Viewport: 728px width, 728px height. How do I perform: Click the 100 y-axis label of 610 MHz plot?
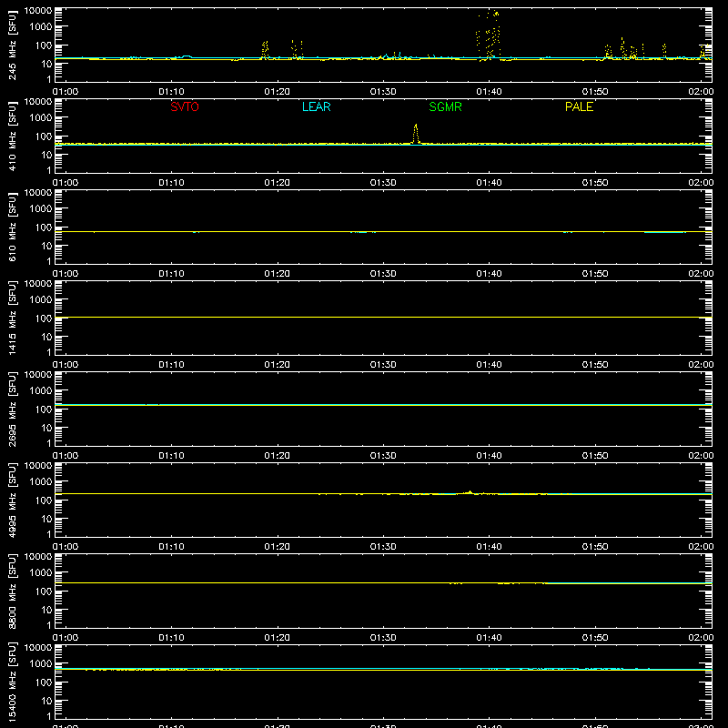click(x=44, y=227)
